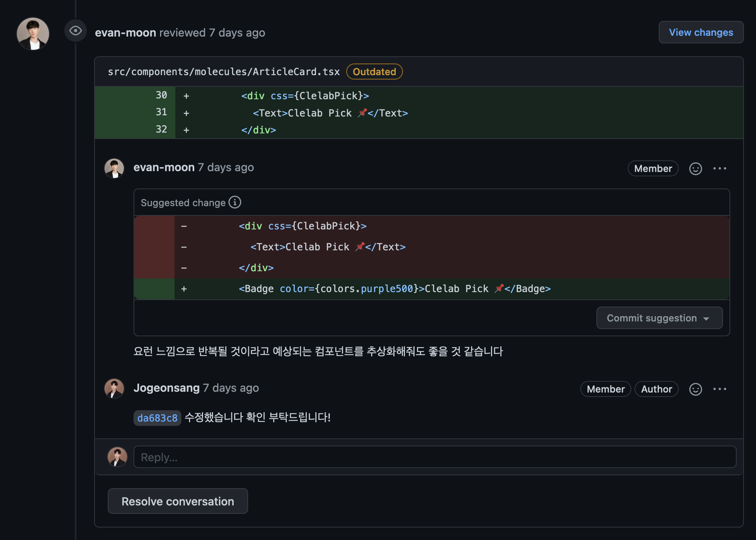Click Jogeonsang's avatar in the comment
The height and width of the screenshot is (540, 756).
click(x=114, y=389)
